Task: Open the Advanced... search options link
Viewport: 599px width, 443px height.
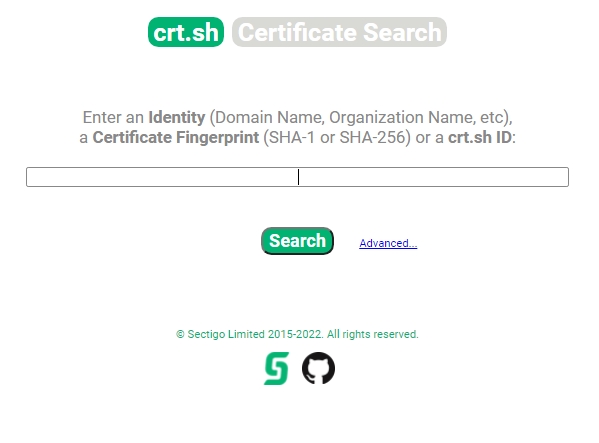Action: (x=388, y=243)
